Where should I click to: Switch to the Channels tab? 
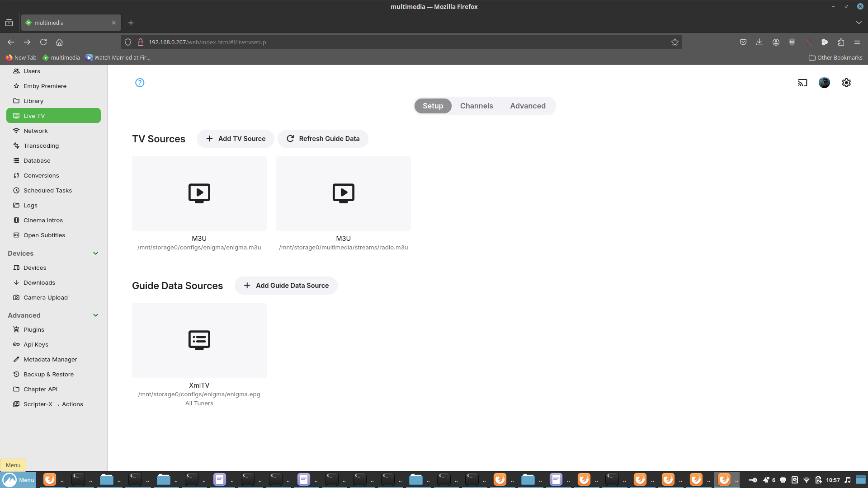click(476, 106)
